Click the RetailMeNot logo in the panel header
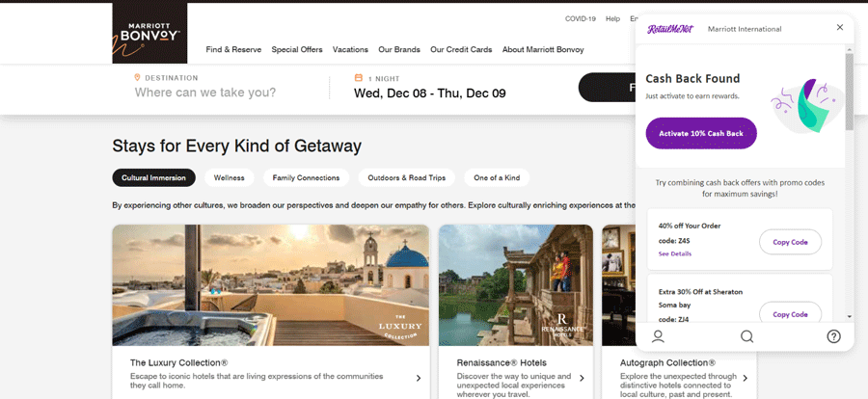This screenshot has width=868, height=399. coord(663,29)
